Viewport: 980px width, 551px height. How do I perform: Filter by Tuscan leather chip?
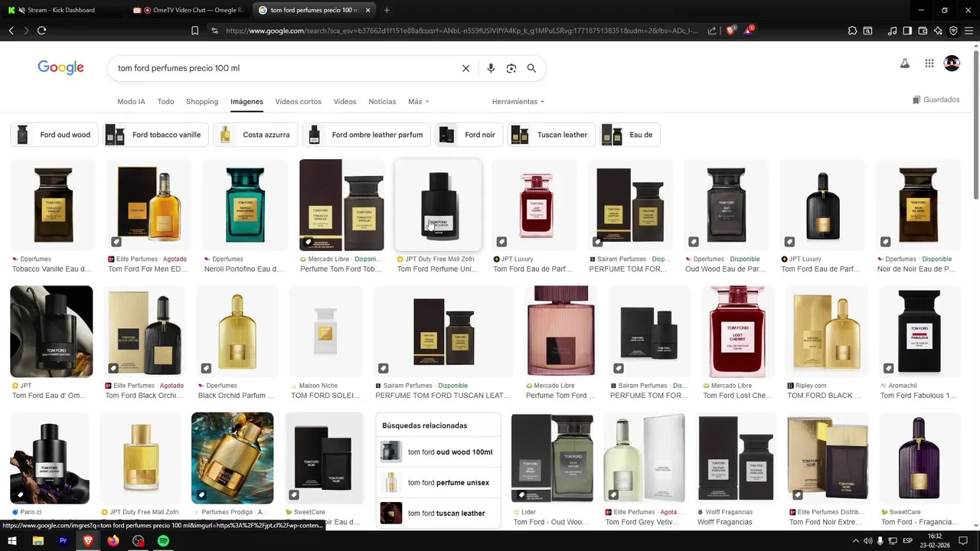tap(551, 135)
